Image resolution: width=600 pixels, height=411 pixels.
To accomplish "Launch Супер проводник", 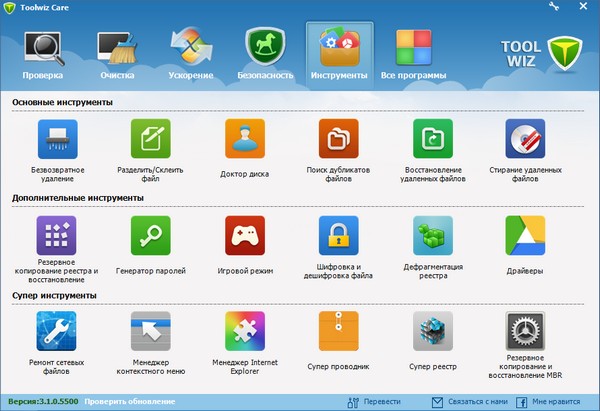I will pos(339,331).
